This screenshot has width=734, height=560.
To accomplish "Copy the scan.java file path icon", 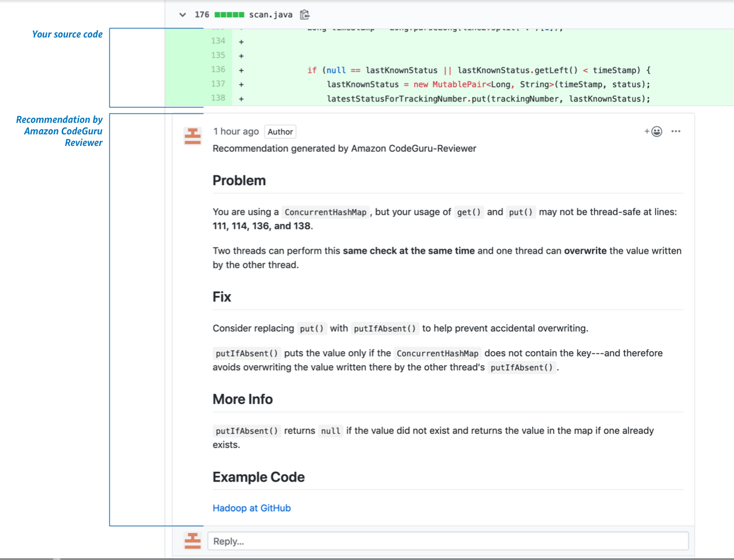I will (305, 14).
